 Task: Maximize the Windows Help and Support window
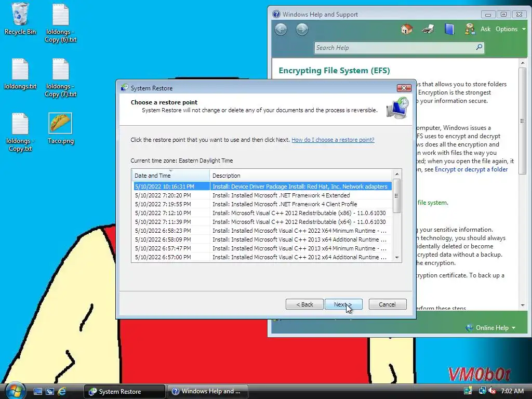tap(504, 14)
